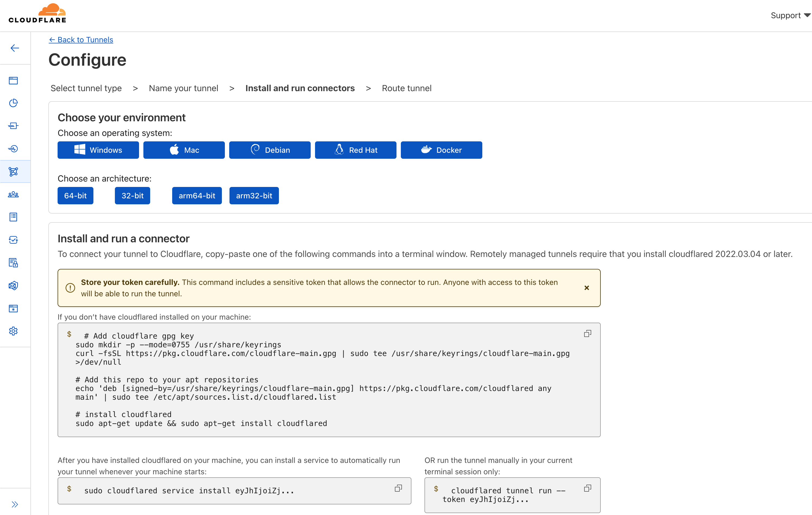Copy the cloudflared install commands
The width and height of the screenshot is (812, 515).
pyautogui.click(x=587, y=333)
